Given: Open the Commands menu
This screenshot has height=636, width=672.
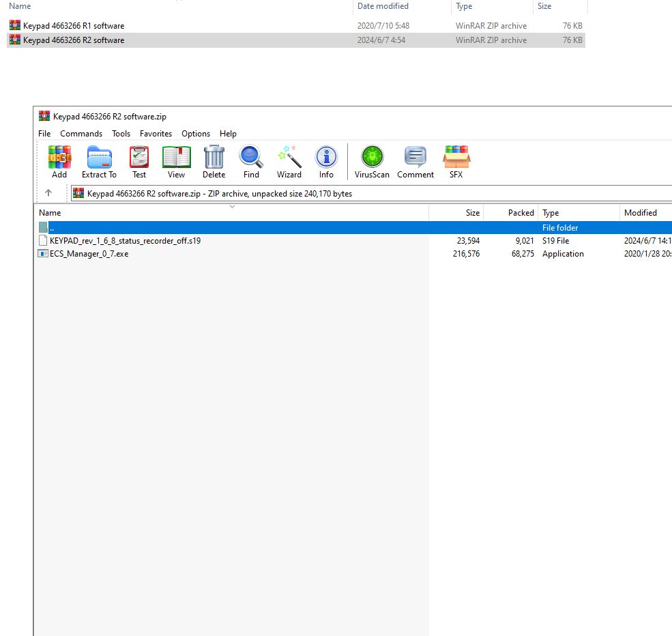Looking at the screenshot, I should click(81, 134).
